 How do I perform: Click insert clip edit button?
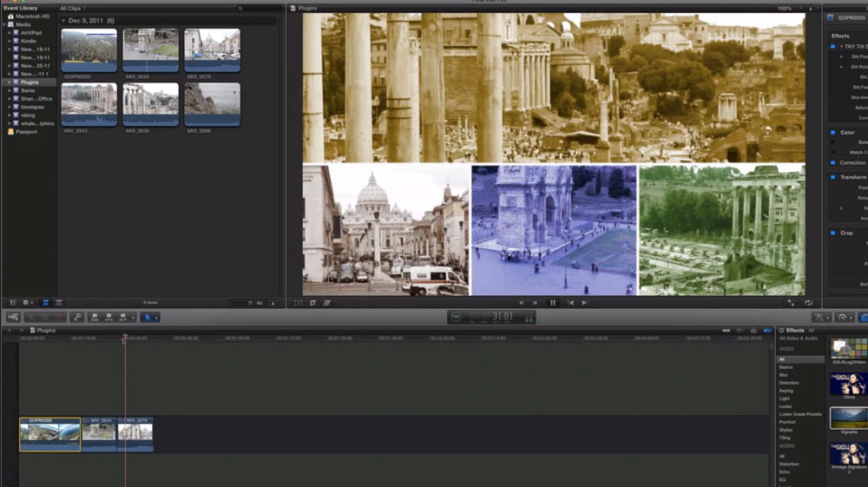click(x=108, y=317)
